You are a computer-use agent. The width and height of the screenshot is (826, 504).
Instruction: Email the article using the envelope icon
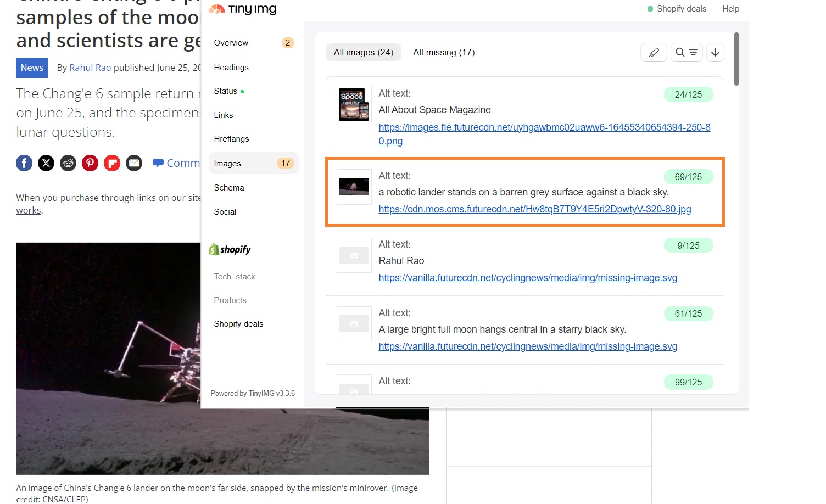click(134, 163)
